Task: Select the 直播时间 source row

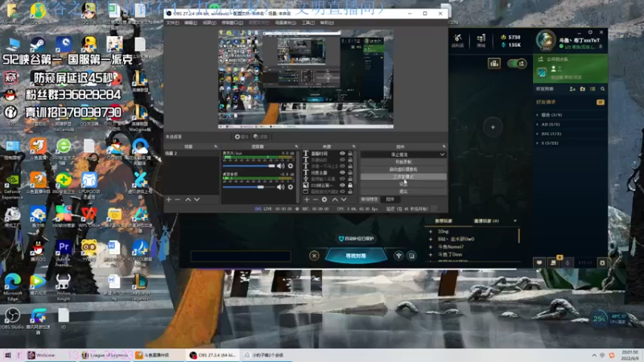Action: tap(328, 153)
